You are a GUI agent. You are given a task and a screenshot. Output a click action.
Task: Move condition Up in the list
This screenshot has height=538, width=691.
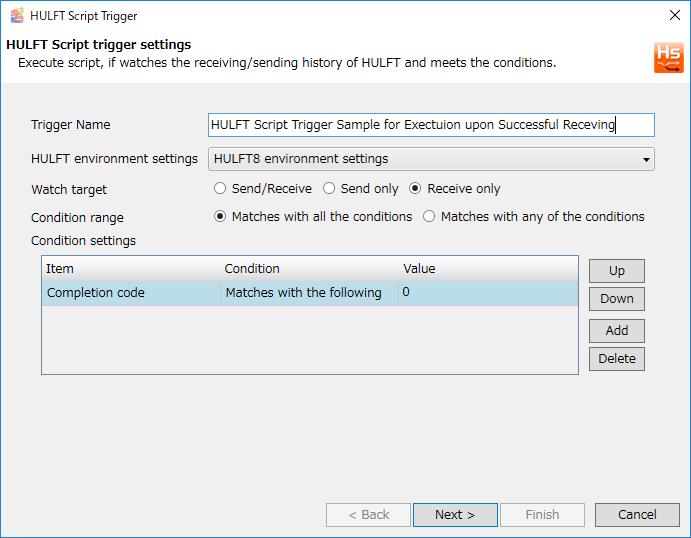pyautogui.click(x=617, y=271)
